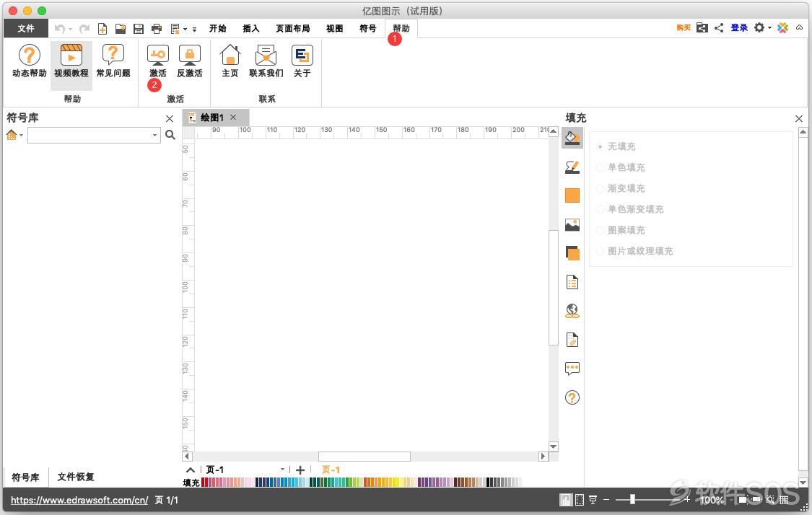Switch to the 开始 (Home) ribbon tab
812x515 pixels.
[x=217, y=28]
